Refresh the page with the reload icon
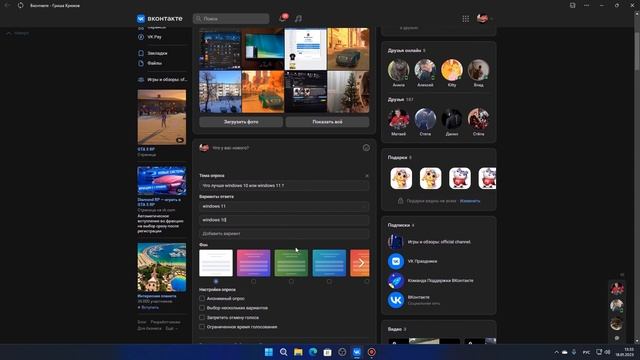The image size is (640, 360). click(x=20, y=6)
